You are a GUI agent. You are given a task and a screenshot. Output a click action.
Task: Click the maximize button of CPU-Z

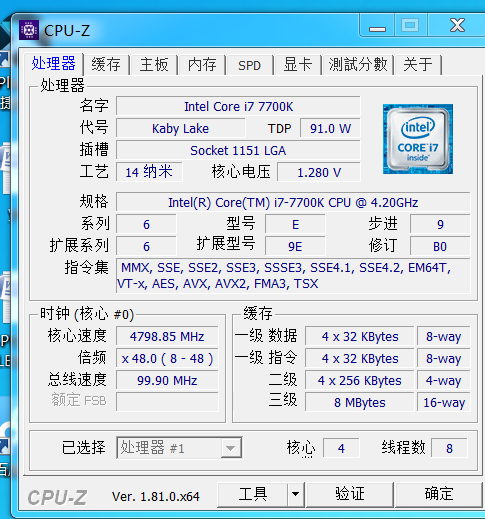[410, 26]
